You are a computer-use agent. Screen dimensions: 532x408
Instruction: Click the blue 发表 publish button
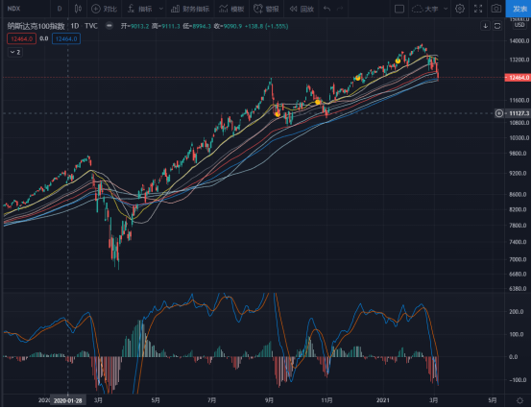(x=519, y=9)
